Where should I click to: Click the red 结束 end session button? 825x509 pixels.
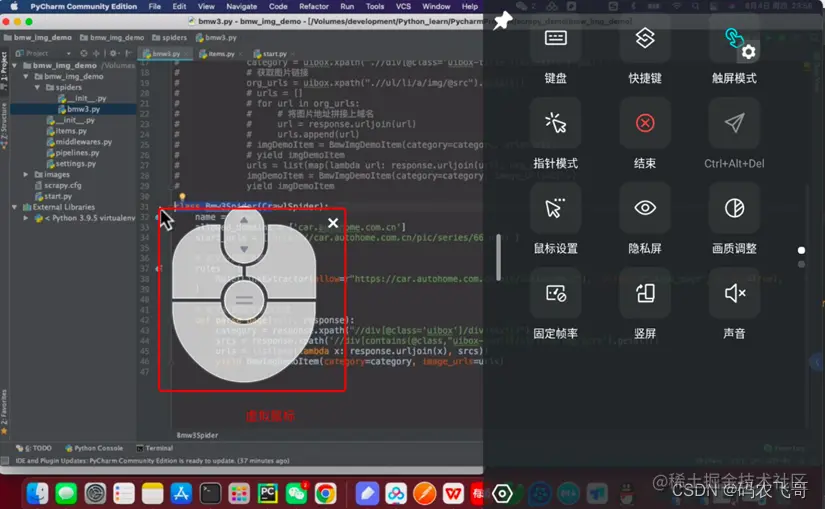645,123
